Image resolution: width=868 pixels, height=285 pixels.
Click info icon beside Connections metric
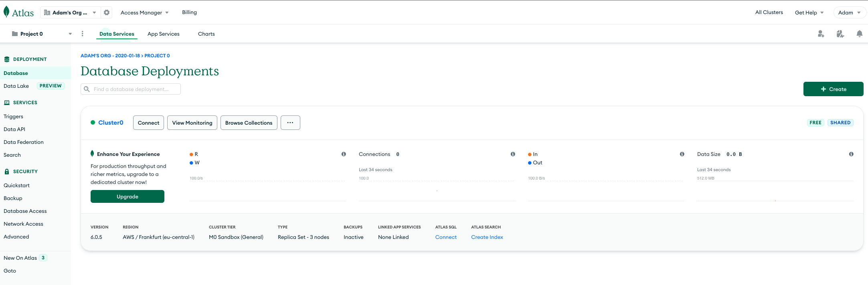pyautogui.click(x=513, y=154)
